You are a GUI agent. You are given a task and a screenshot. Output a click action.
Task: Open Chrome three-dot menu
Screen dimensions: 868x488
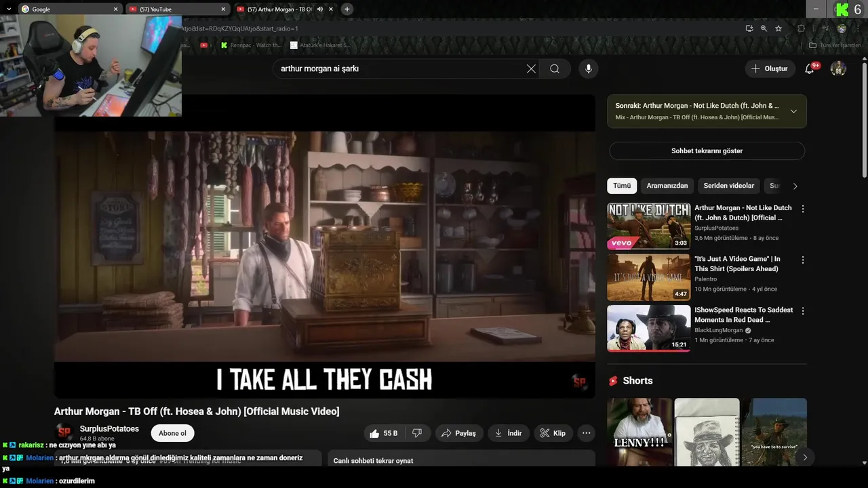click(x=858, y=28)
